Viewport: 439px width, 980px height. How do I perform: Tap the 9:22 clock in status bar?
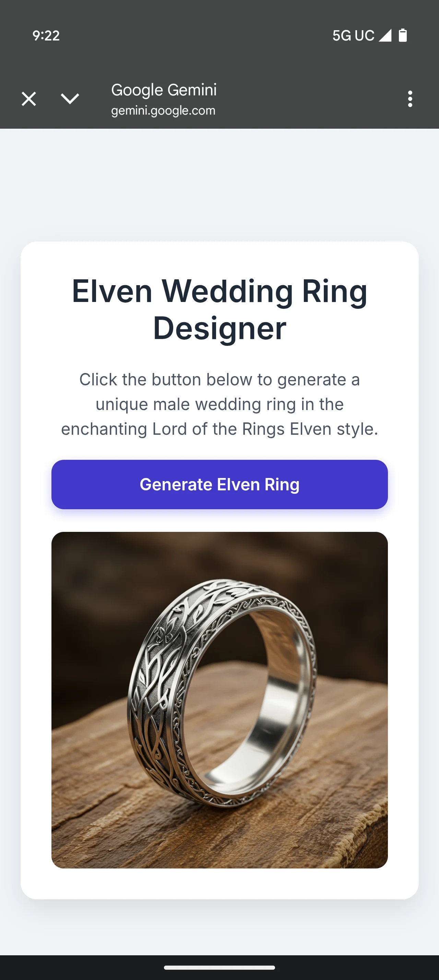(x=46, y=35)
